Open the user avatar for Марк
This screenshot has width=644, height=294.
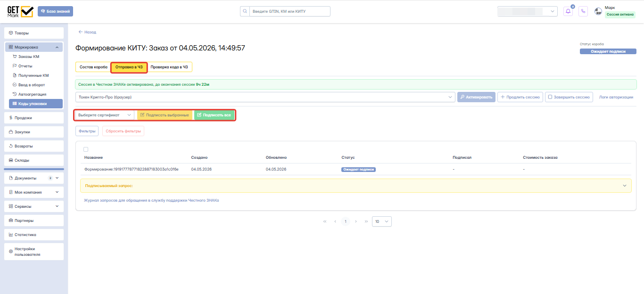point(598,11)
